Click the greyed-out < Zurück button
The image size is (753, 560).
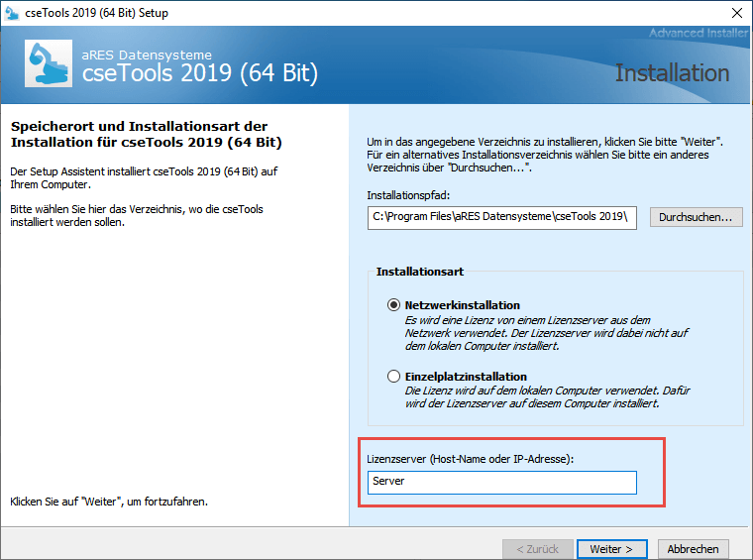537,548
